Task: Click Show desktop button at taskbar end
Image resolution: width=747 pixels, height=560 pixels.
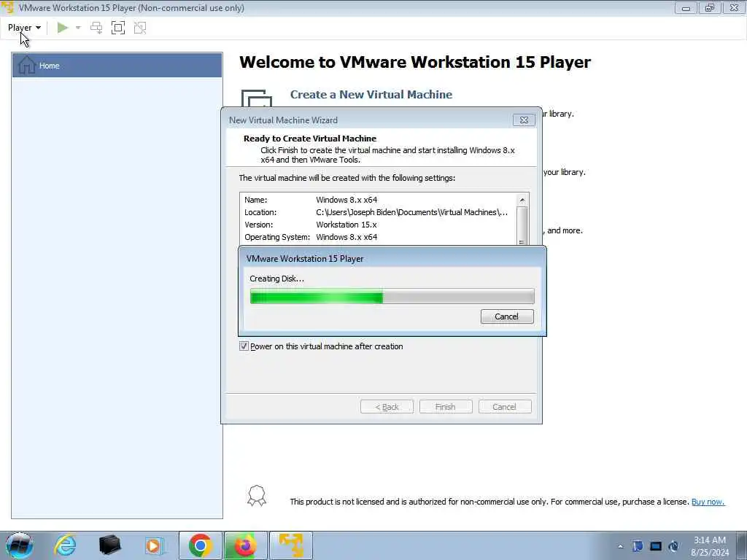Action: click(x=742, y=545)
